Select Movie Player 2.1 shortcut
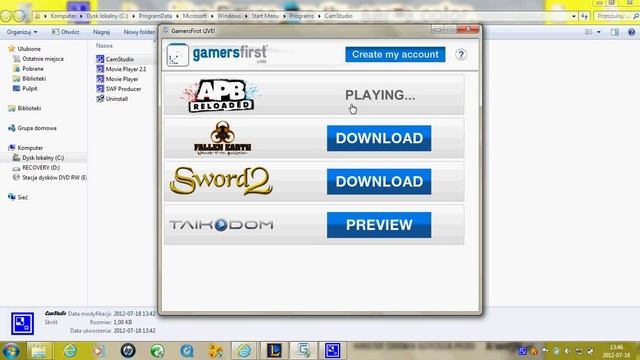Viewport: 640px width, 360px height. [x=121, y=69]
